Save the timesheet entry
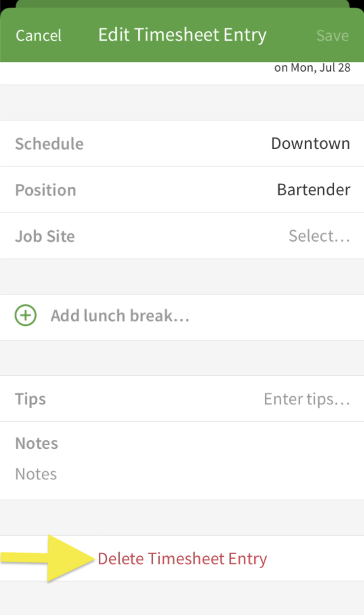364x615 pixels. coord(333,36)
